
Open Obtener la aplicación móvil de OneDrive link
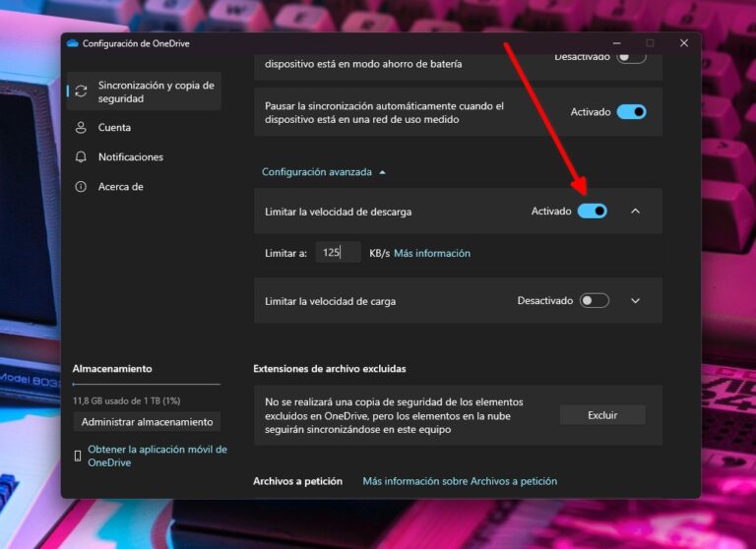[x=157, y=456]
